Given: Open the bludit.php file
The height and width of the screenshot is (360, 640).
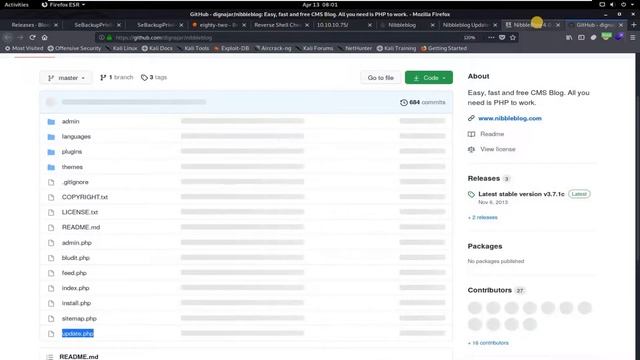Looking at the screenshot, I should coord(76,258).
